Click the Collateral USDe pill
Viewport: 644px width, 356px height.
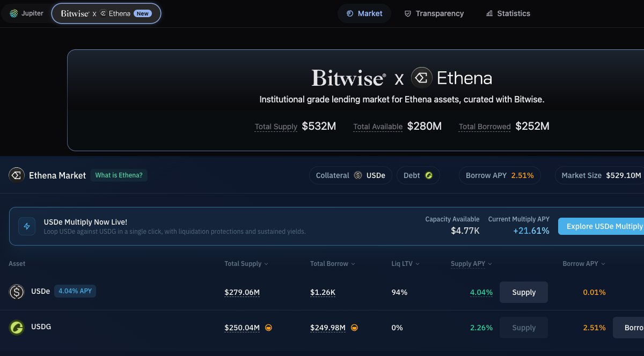pyautogui.click(x=351, y=175)
